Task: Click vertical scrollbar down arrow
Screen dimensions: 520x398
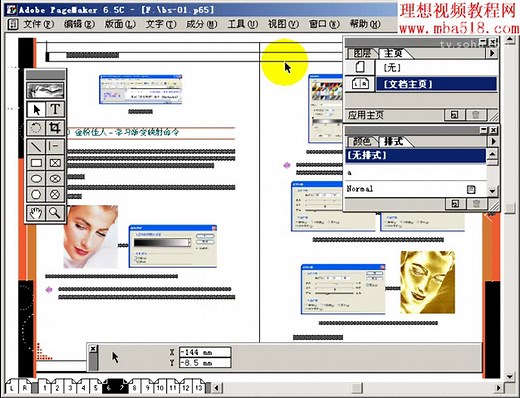Action: pyautogui.click(x=510, y=376)
